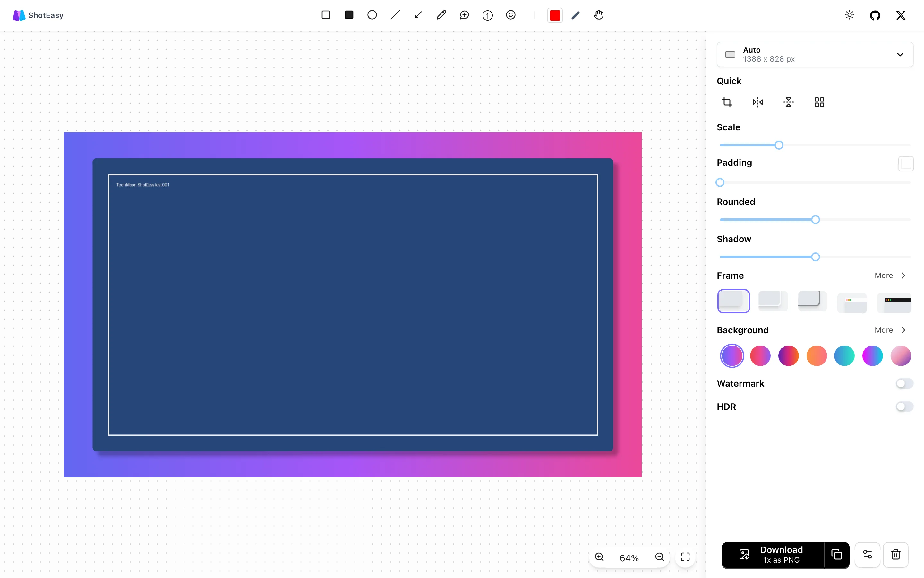
Task: Delete the image with trash button
Action: click(896, 554)
